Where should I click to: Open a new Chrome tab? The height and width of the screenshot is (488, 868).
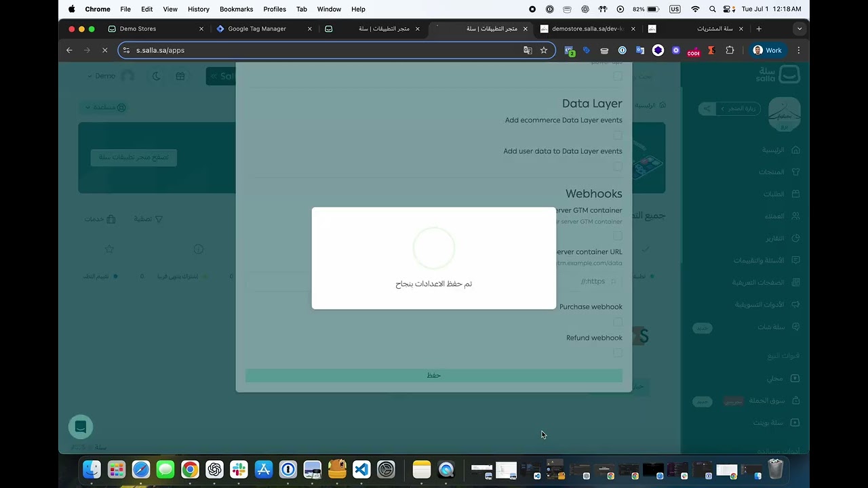tap(759, 28)
